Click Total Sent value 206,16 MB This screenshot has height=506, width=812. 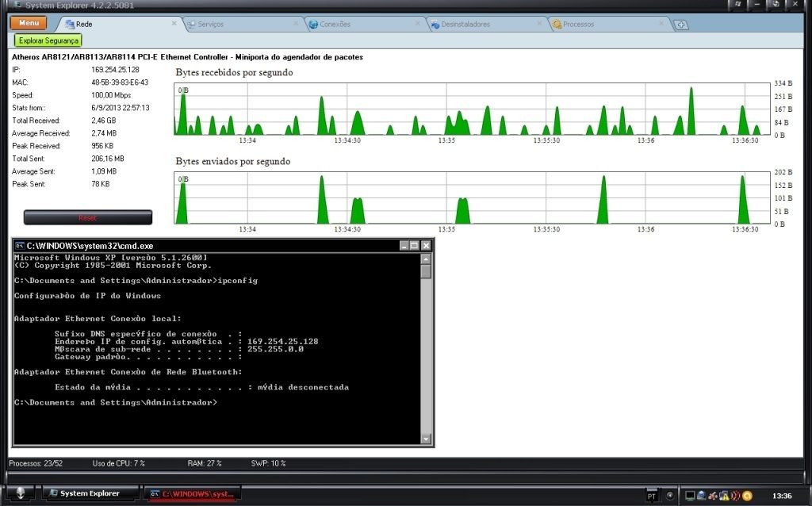108,159
